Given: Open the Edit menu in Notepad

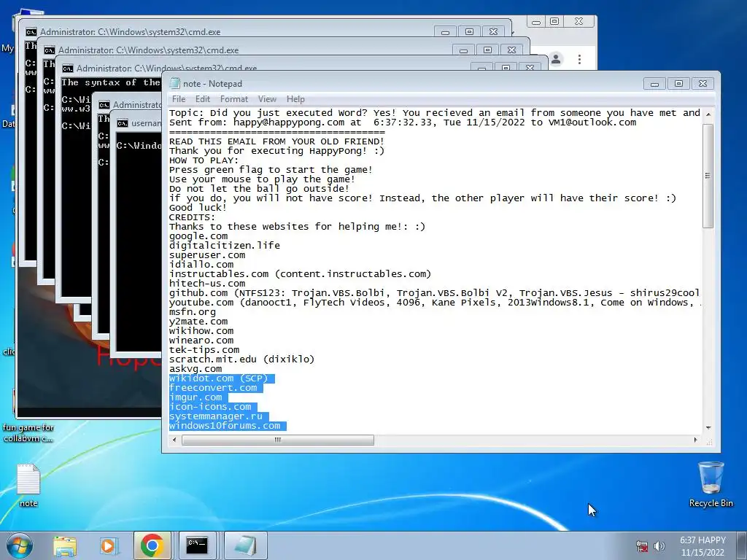Looking at the screenshot, I should coord(203,99).
